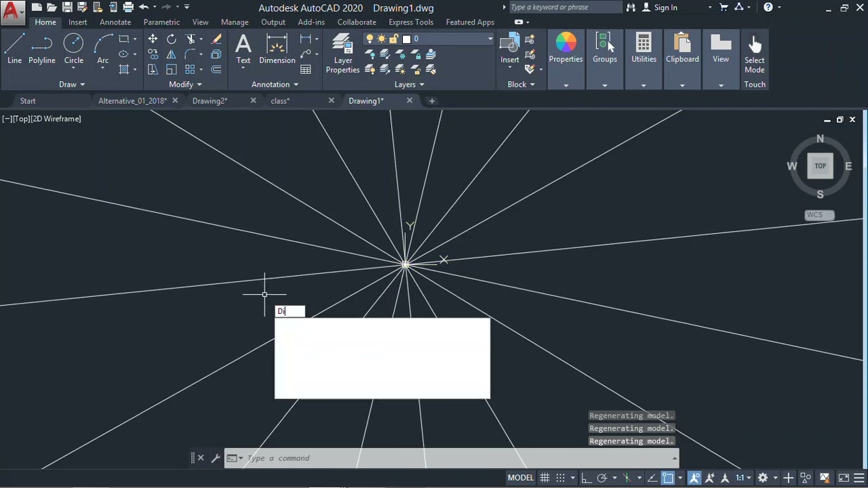Click the WCS coordinate system button
The width and height of the screenshot is (868, 488).
[x=819, y=215]
